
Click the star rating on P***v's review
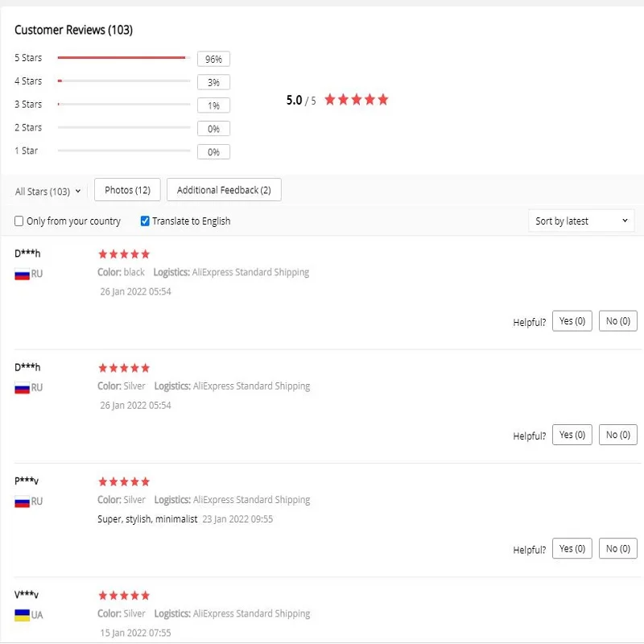(124, 481)
